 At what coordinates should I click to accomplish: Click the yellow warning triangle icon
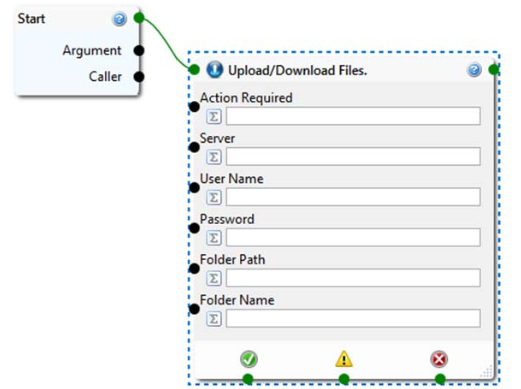coord(344,359)
